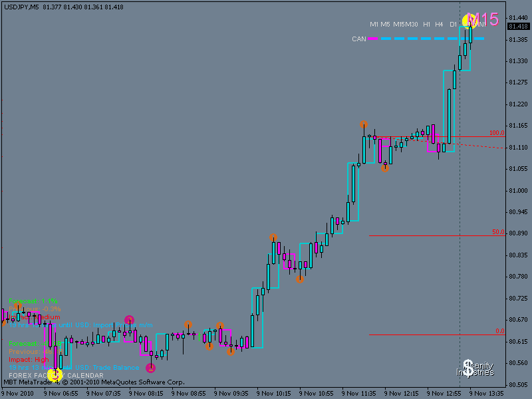Click price axis label 81.000
Viewport: 532px width, 399px height.
[518, 191]
